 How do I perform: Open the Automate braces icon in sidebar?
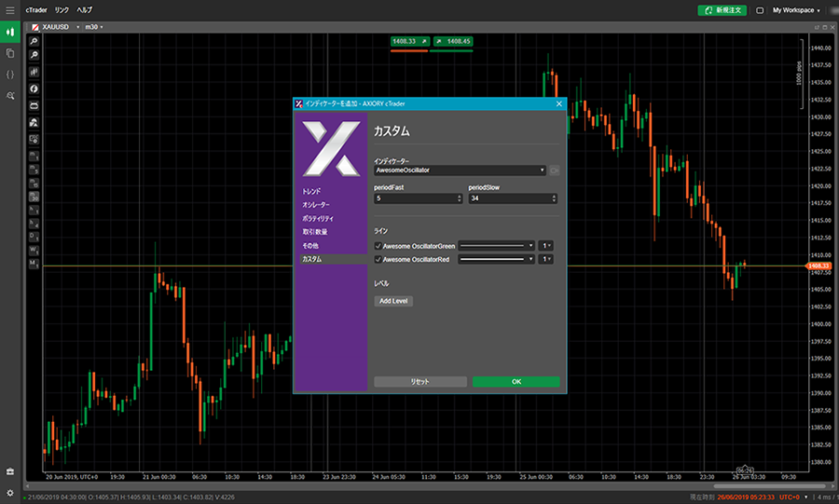click(10, 75)
